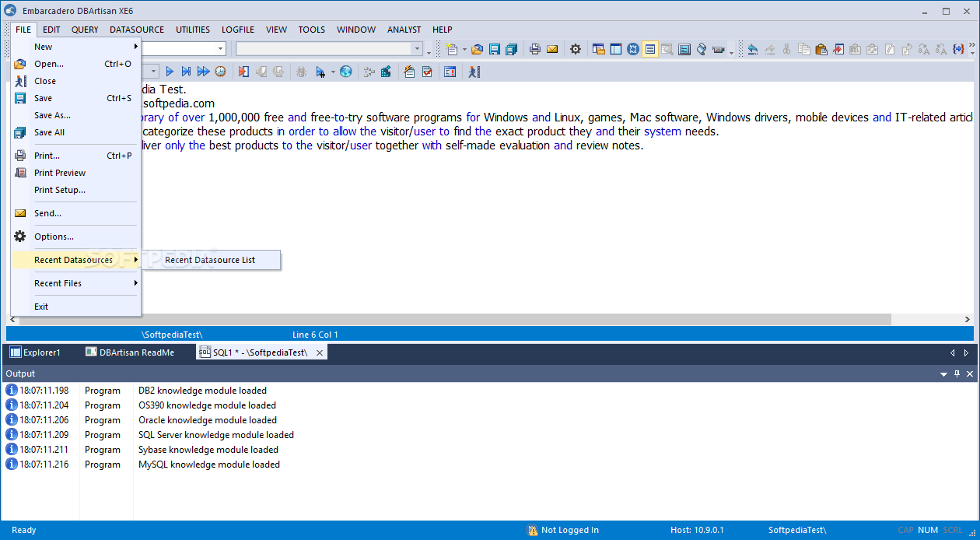Click the Save All toolbar icon

pos(511,49)
